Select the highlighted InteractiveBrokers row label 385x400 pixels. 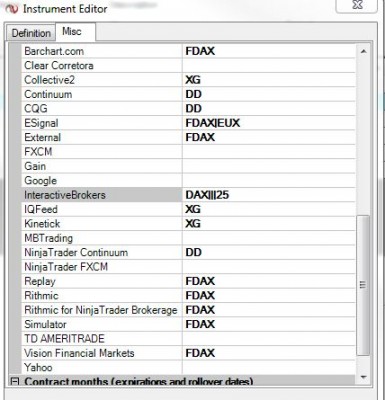click(x=102, y=195)
